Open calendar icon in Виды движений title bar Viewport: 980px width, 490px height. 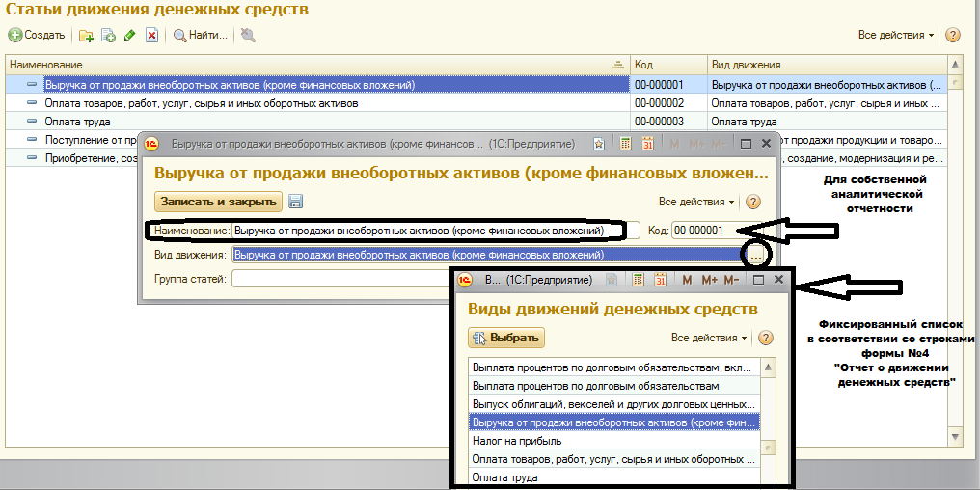[661, 280]
